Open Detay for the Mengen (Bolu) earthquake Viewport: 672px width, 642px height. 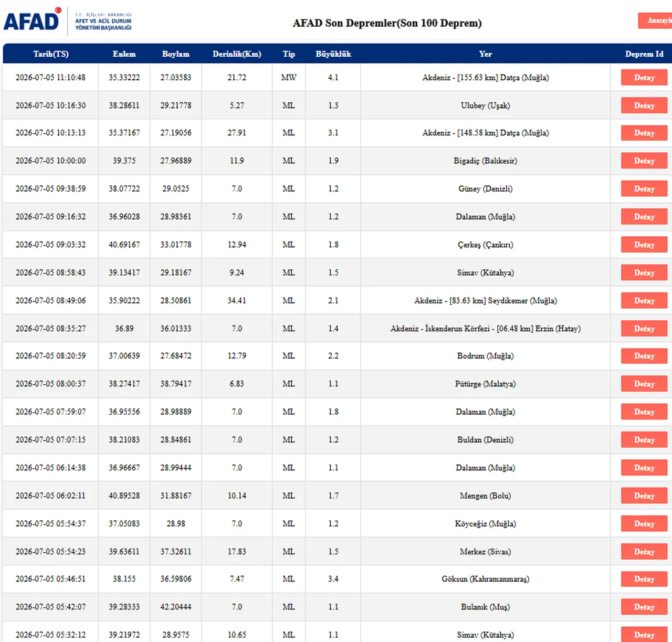click(644, 496)
